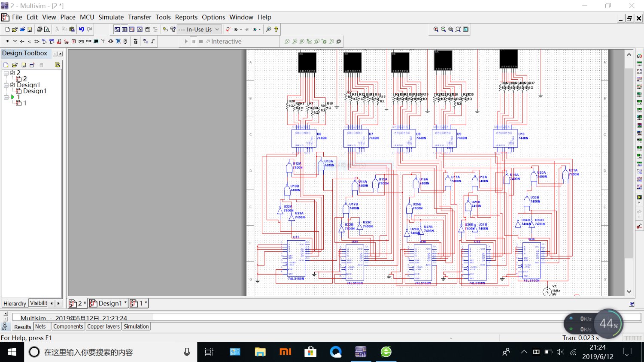Click the Place Basic resistor component icon
This screenshot has width=644, height=362.
15,42
